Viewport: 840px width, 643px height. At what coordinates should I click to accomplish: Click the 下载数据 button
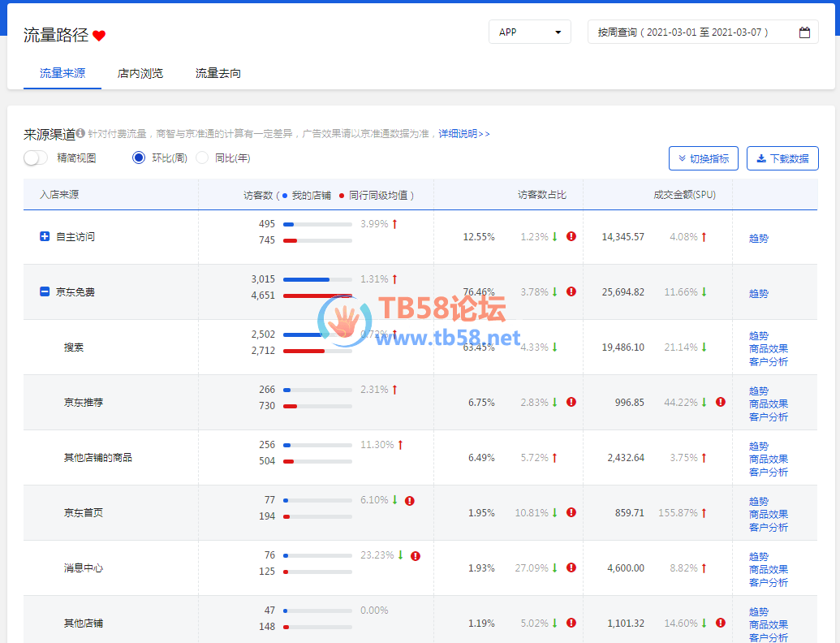pyautogui.click(x=782, y=158)
